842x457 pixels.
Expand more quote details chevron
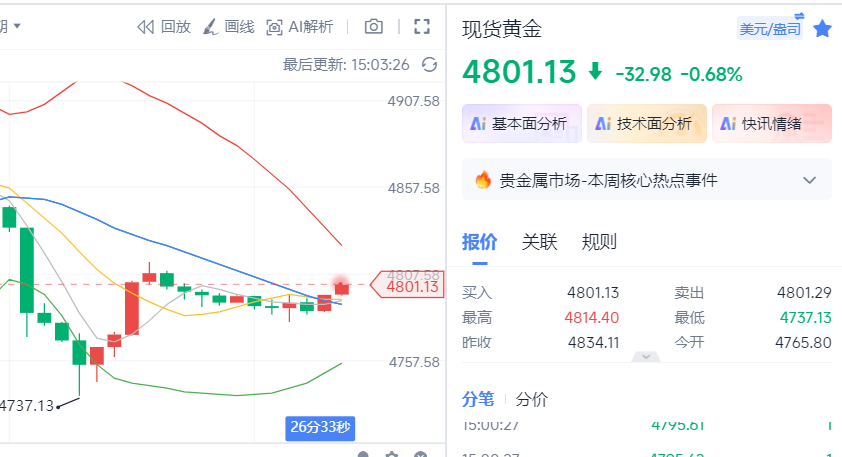coord(645,357)
